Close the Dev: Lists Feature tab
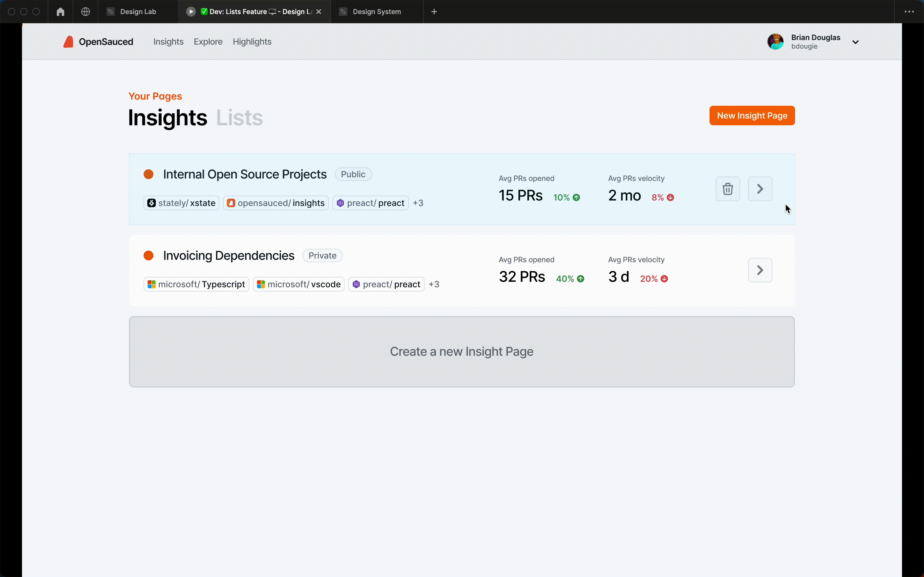This screenshot has width=924, height=577. [x=319, y=11]
